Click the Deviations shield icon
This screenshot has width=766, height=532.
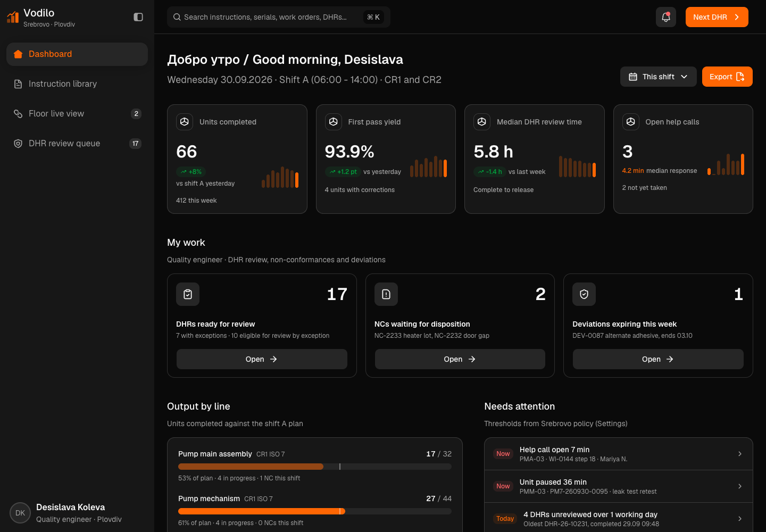click(584, 294)
